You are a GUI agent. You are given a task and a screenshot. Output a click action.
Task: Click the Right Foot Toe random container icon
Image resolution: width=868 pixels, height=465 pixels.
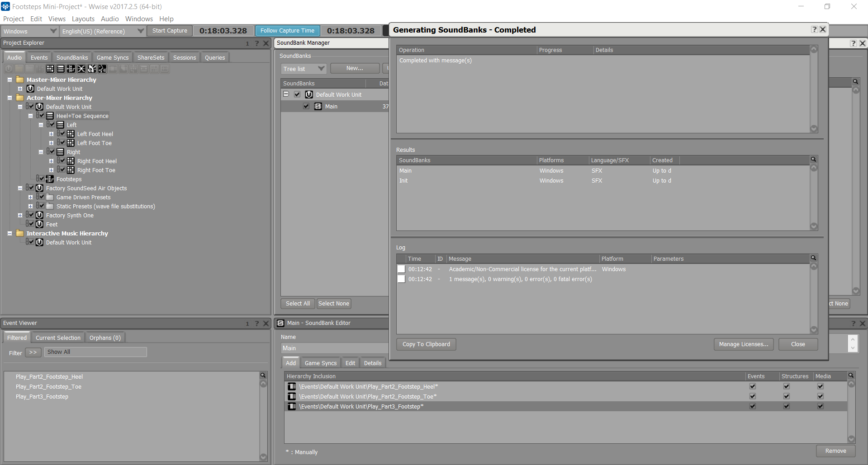pos(71,170)
